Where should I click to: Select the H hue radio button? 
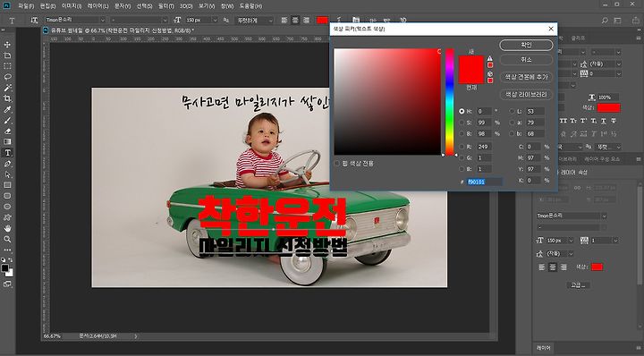click(462, 111)
